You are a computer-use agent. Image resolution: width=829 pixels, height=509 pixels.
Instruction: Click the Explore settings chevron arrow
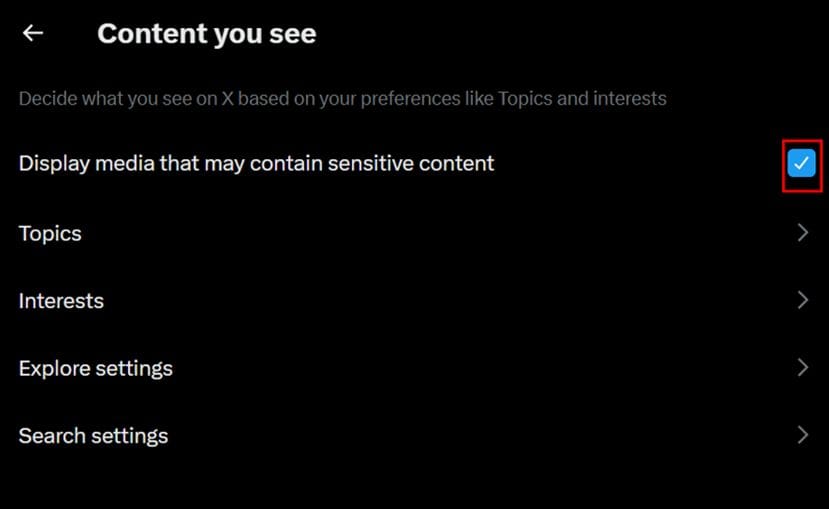(x=802, y=368)
